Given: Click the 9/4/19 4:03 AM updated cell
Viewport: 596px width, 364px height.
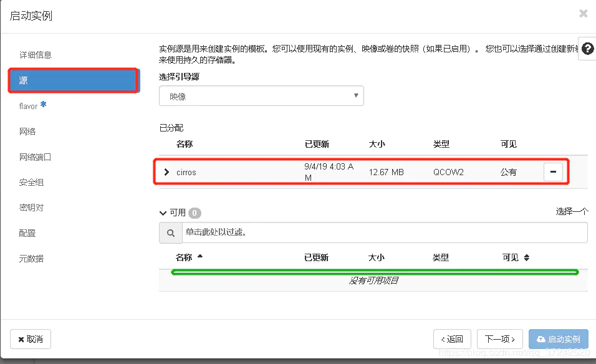Looking at the screenshot, I should [329, 172].
